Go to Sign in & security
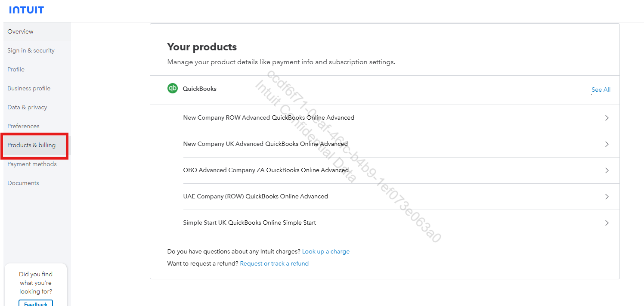This screenshot has width=644, height=306. coord(31,50)
